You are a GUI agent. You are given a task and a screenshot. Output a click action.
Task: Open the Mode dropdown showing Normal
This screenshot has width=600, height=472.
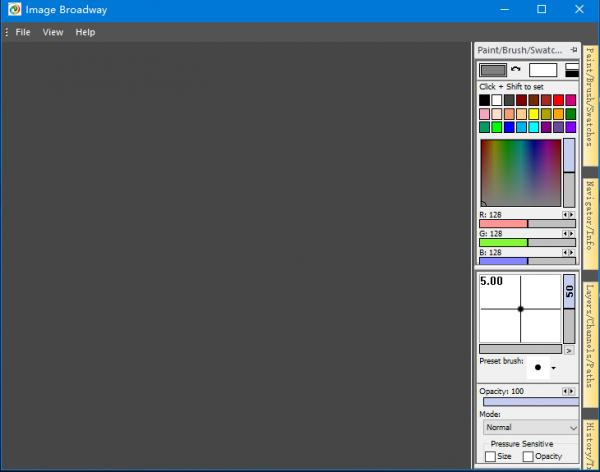pyautogui.click(x=529, y=427)
